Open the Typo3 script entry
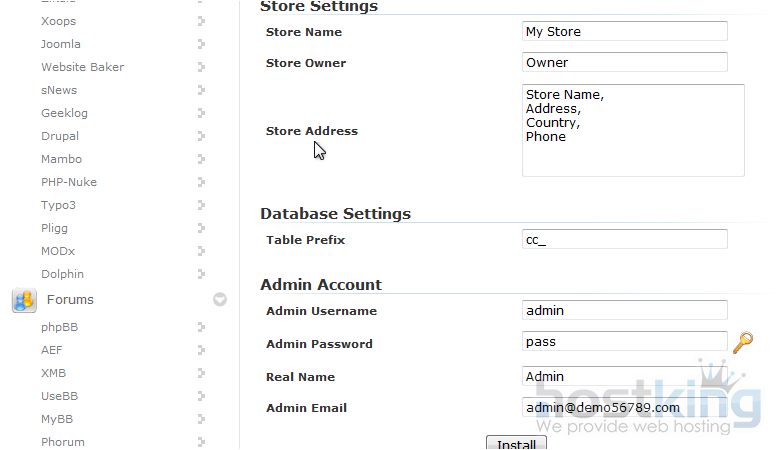 click(x=58, y=205)
